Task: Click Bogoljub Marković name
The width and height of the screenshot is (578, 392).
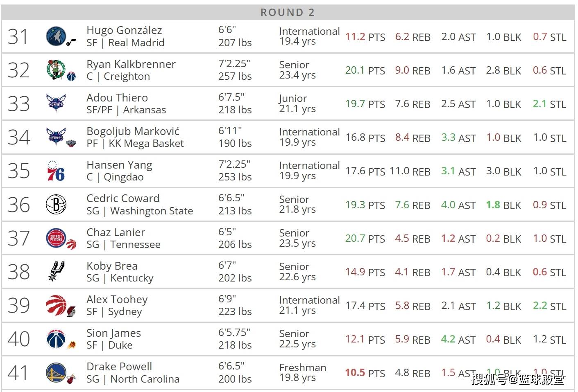Action: [x=133, y=131]
